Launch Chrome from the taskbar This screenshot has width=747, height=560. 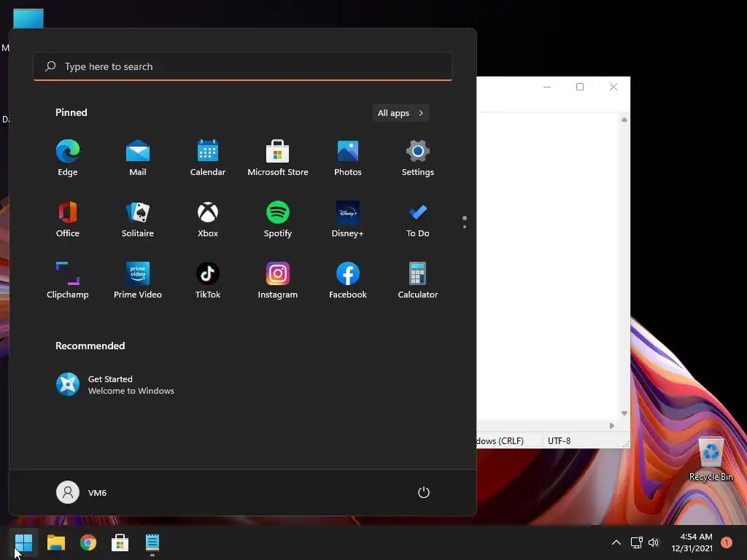tap(88, 542)
